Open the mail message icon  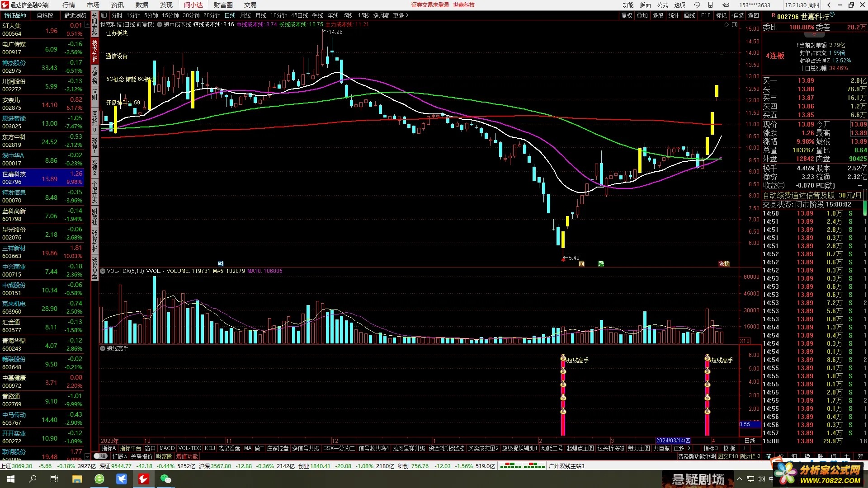pos(726,5)
